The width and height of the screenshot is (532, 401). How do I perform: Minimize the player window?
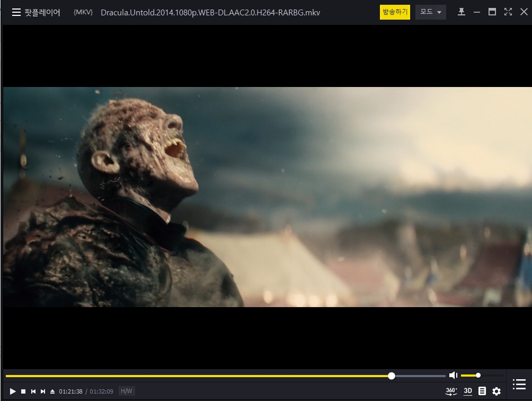(x=477, y=12)
